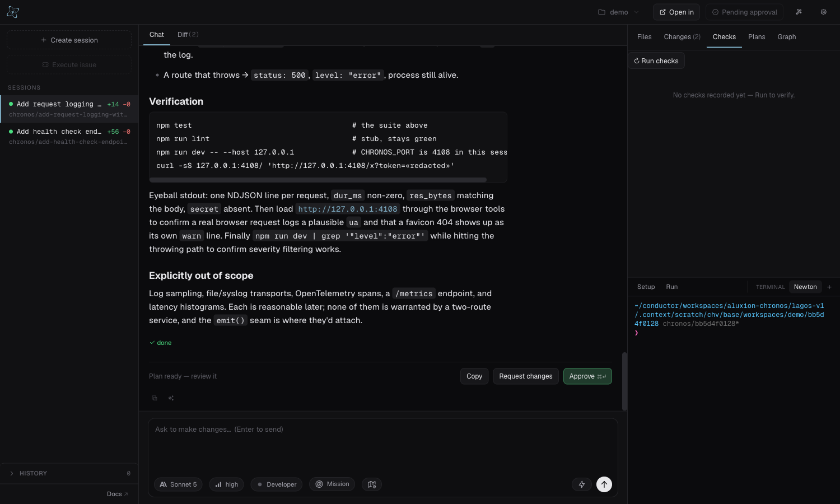
Task: Open the Changes tab
Action: click(x=682, y=37)
